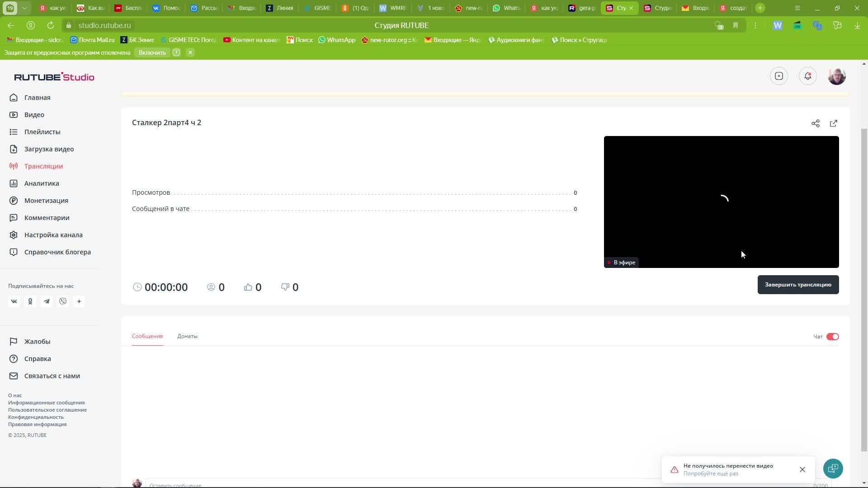Open the browser three-dot page menu
This screenshot has width=868, height=488.
755,25
